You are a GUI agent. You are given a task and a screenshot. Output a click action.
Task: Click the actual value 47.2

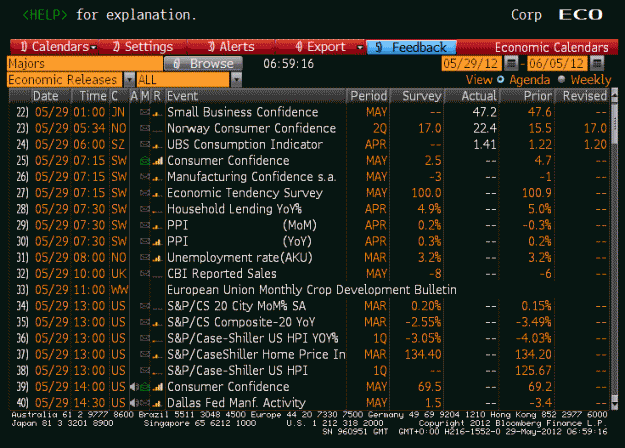click(484, 112)
